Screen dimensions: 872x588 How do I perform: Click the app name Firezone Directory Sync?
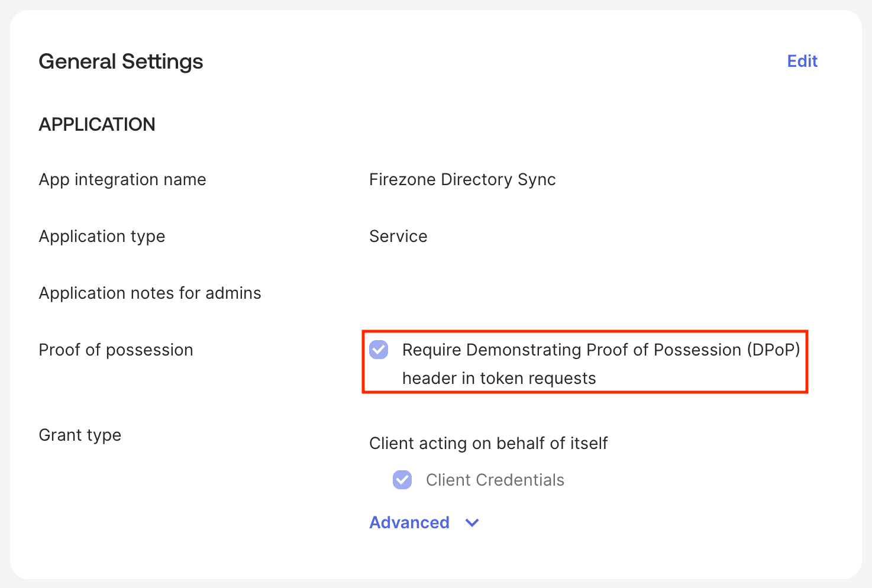[x=462, y=179]
